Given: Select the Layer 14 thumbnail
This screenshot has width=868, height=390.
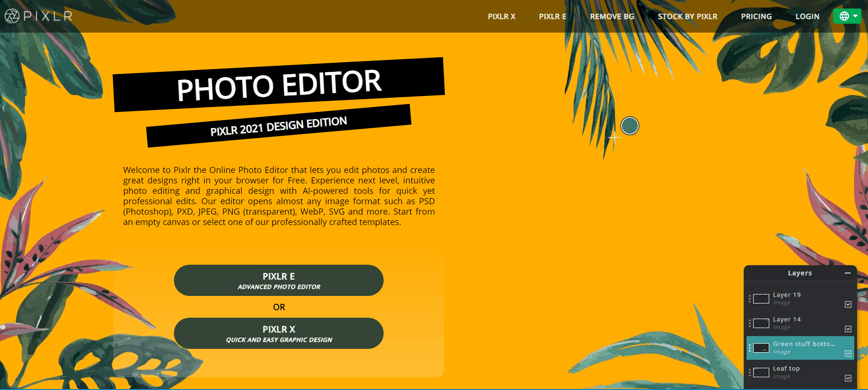Looking at the screenshot, I should point(761,323).
